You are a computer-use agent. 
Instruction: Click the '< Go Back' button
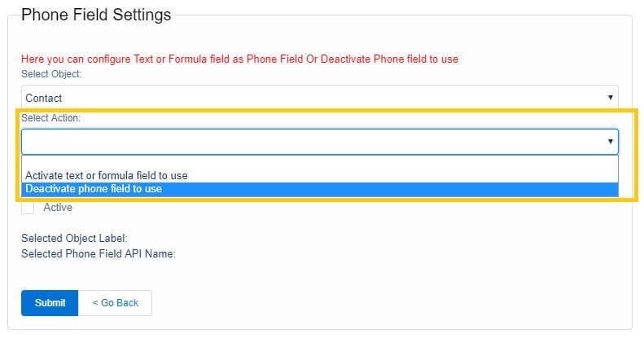[x=115, y=303]
